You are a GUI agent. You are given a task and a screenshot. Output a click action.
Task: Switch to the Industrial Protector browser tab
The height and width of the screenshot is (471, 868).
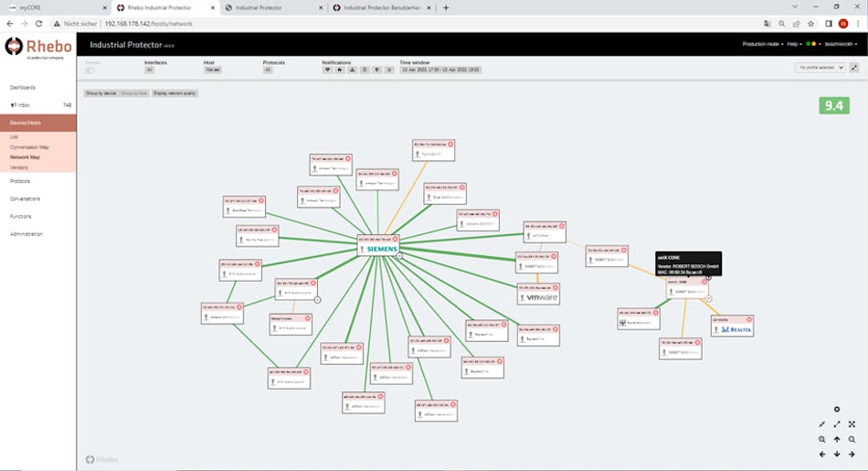point(274,7)
